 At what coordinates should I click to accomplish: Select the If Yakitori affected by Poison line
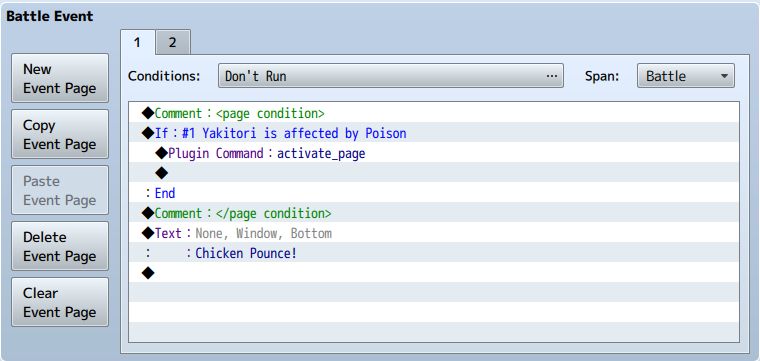tap(434, 133)
